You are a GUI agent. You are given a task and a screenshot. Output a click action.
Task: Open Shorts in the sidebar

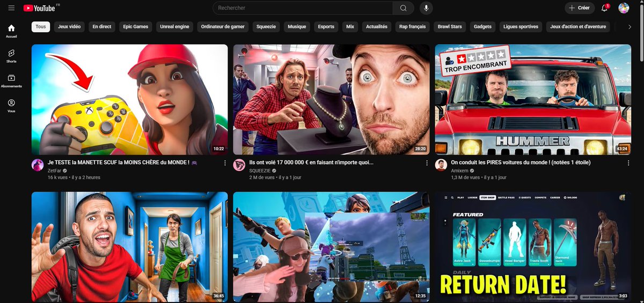(x=11, y=56)
